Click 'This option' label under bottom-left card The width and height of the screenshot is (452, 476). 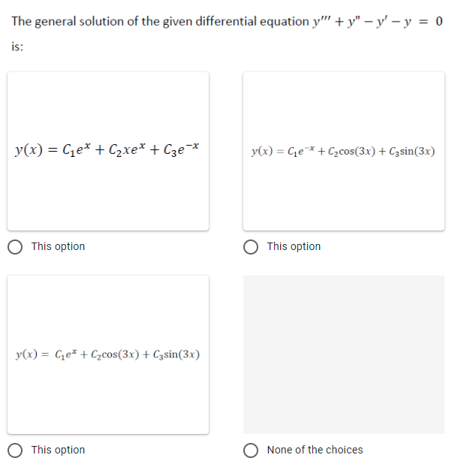[x=58, y=450]
